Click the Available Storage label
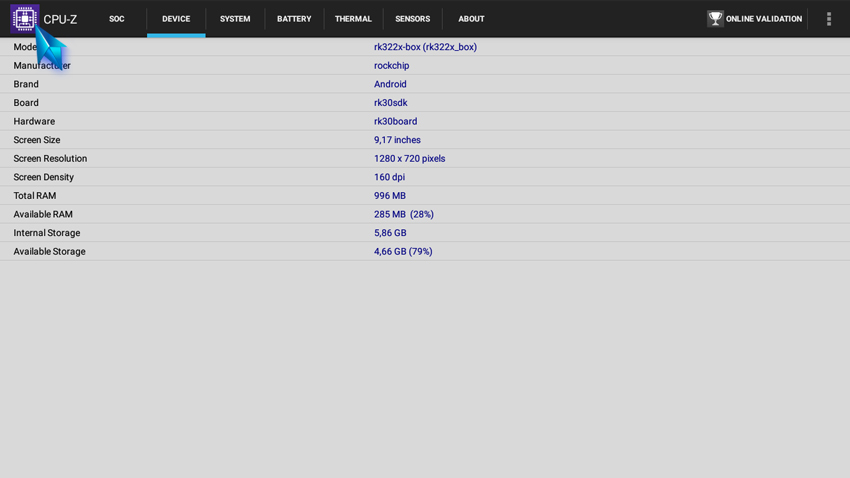This screenshot has width=850, height=478. (49, 251)
